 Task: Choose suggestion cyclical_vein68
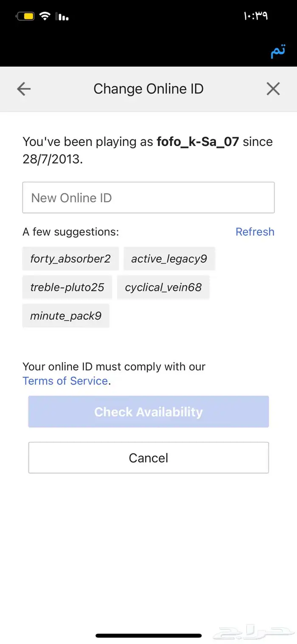coord(163,287)
